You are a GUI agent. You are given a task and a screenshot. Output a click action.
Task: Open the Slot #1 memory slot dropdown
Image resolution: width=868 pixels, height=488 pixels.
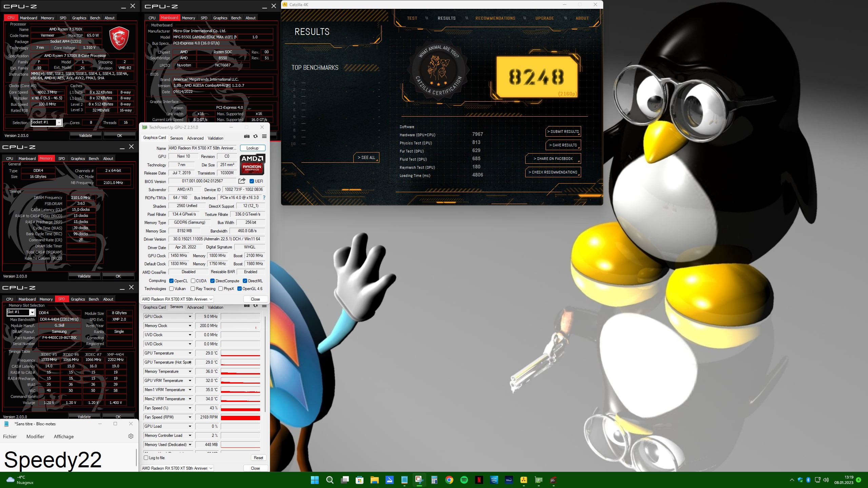(21, 312)
